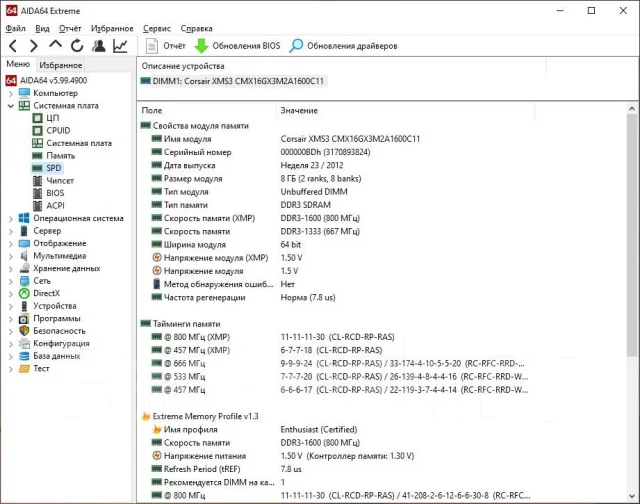Open the Сервис menu

157,29
